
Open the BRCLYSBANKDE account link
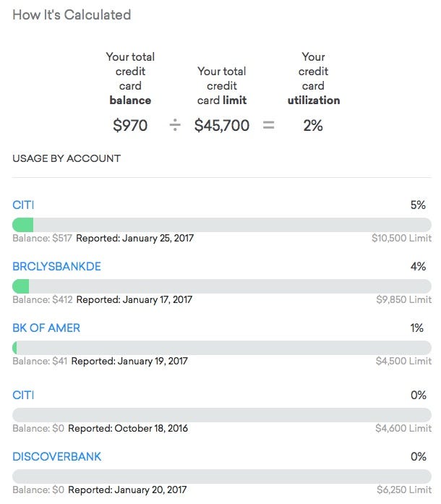pyautogui.click(x=56, y=267)
